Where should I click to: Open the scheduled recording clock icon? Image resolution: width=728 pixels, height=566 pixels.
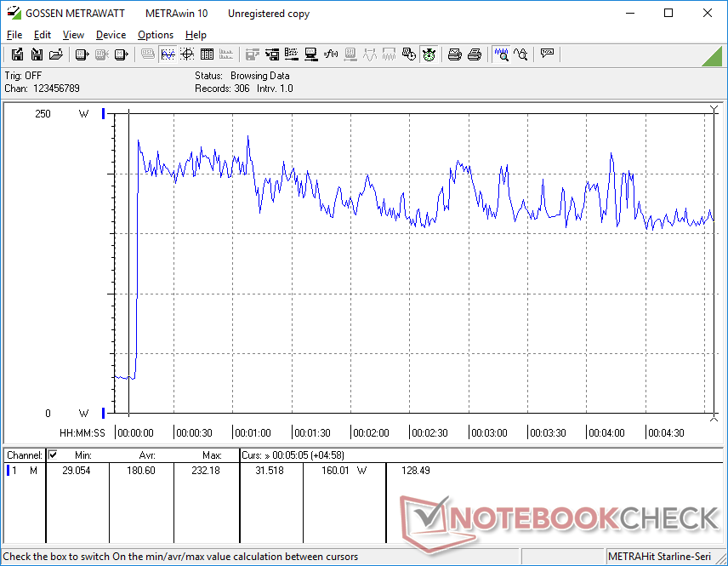click(x=409, y=54)
